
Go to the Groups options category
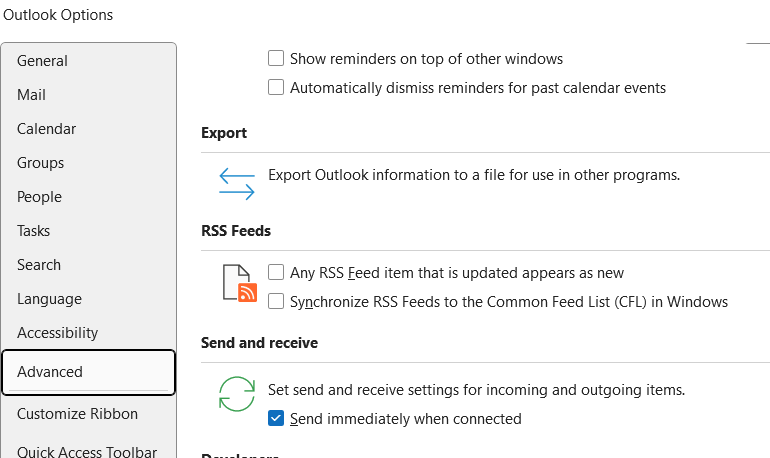(x=88, y=162)
